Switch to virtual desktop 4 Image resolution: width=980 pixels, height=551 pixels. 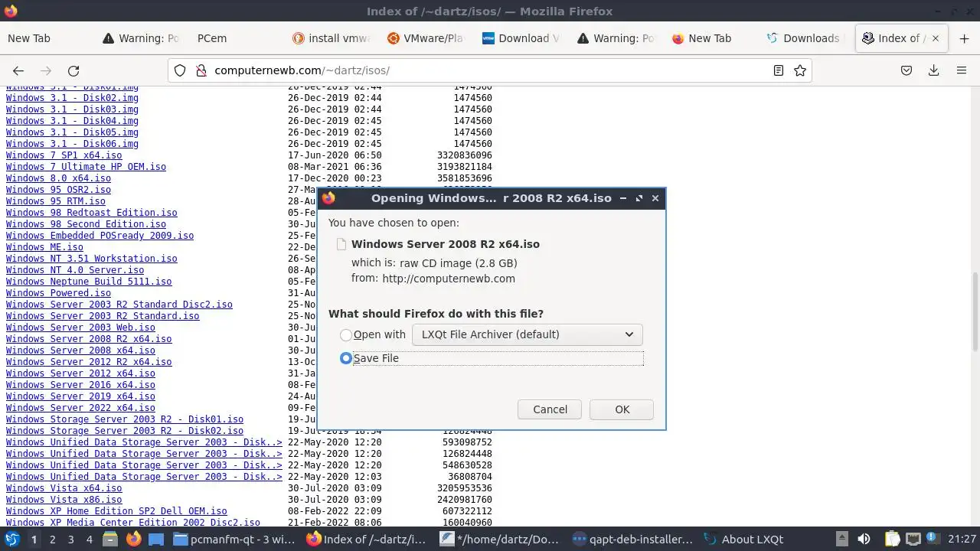(89, 540)
